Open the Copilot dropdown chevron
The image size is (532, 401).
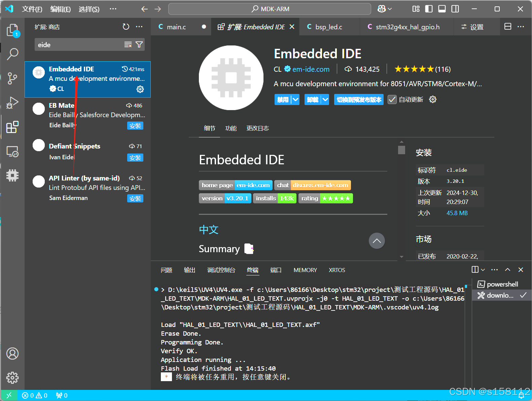coord(390,9)
